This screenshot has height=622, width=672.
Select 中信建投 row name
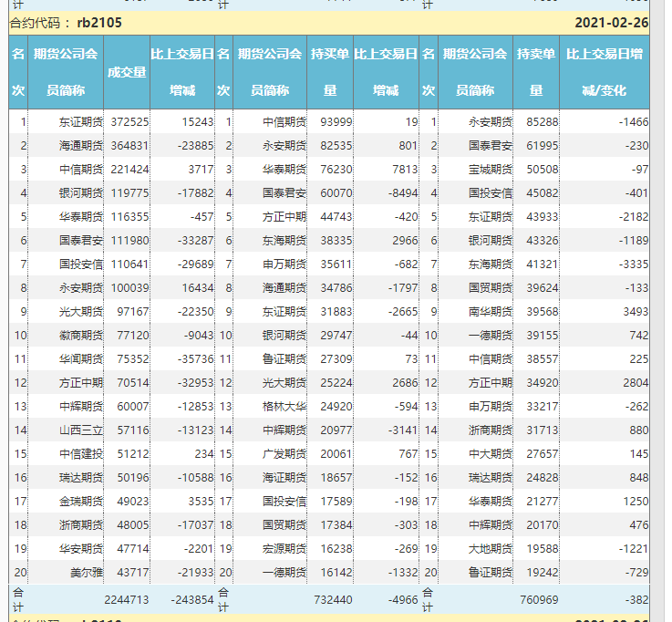[81, 454]
